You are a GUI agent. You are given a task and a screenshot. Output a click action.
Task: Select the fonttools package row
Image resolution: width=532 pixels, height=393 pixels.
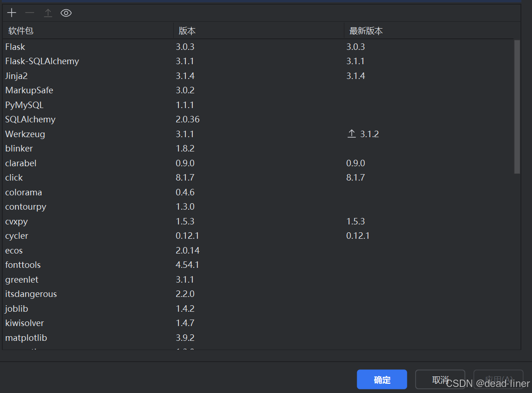coord(258,265)
